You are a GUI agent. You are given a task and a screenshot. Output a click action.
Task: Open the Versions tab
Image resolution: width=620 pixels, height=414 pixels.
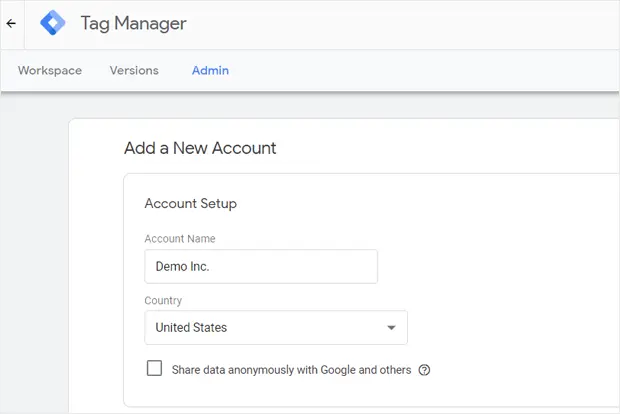point(134,70)
